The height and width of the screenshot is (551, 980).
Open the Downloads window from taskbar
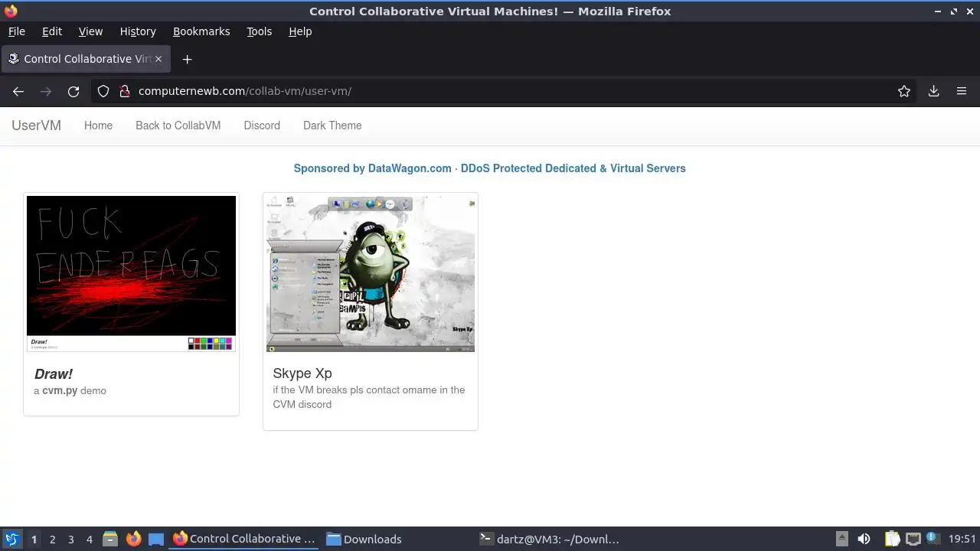397,539
